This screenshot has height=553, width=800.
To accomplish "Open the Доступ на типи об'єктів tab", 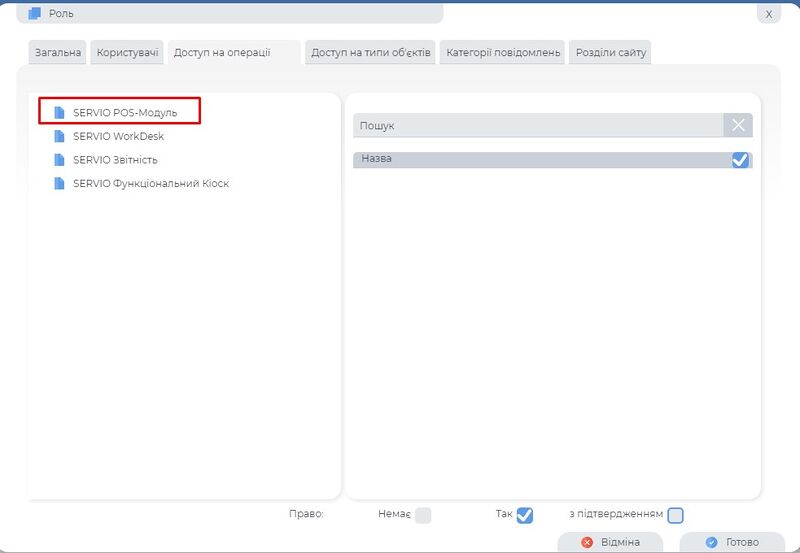I will point(371,52).
